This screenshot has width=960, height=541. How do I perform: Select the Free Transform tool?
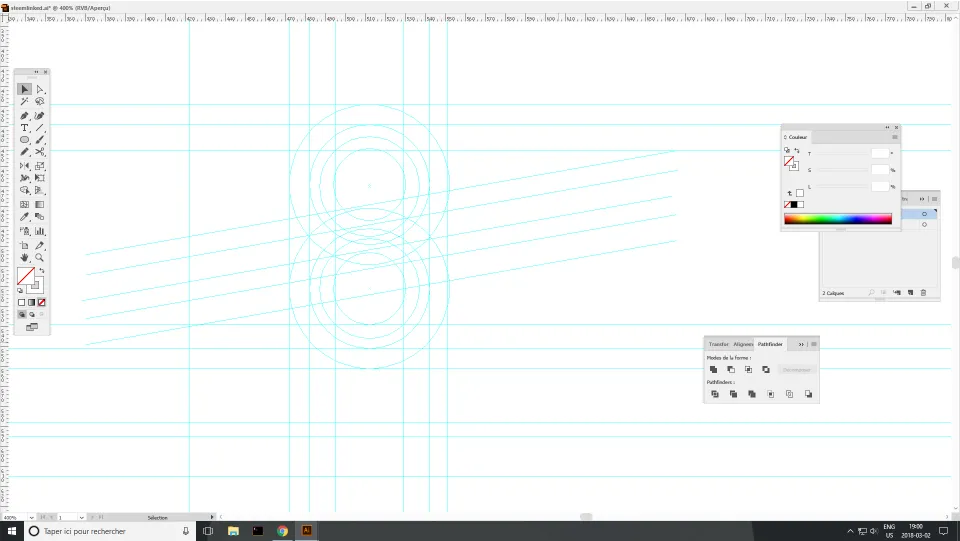click(40, 178)
